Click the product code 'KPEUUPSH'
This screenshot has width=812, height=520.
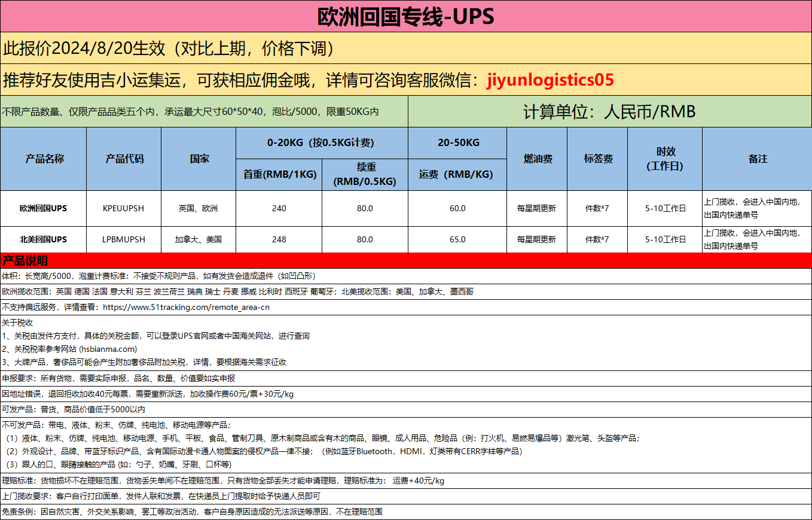(x=124, y=209)
